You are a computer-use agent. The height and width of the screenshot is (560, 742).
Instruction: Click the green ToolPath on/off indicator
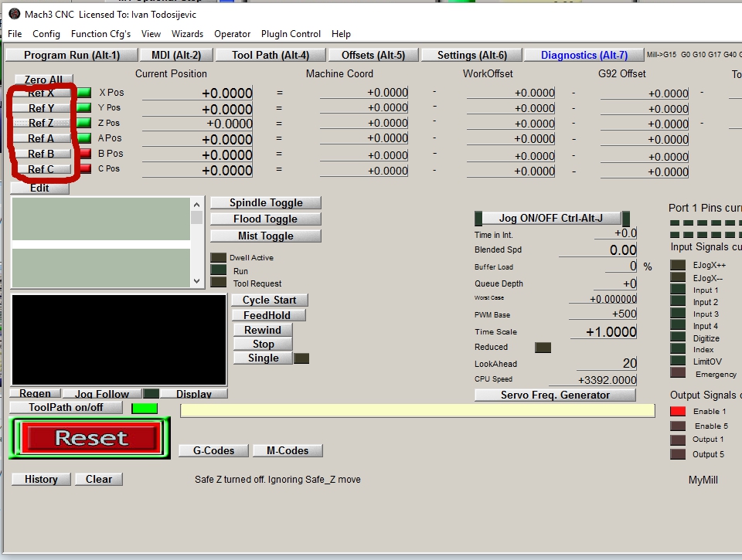click(x=145, y=408)
